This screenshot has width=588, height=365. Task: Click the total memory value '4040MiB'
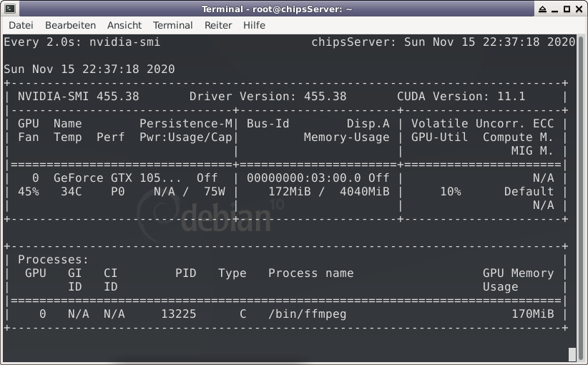[x=365, y=192]
